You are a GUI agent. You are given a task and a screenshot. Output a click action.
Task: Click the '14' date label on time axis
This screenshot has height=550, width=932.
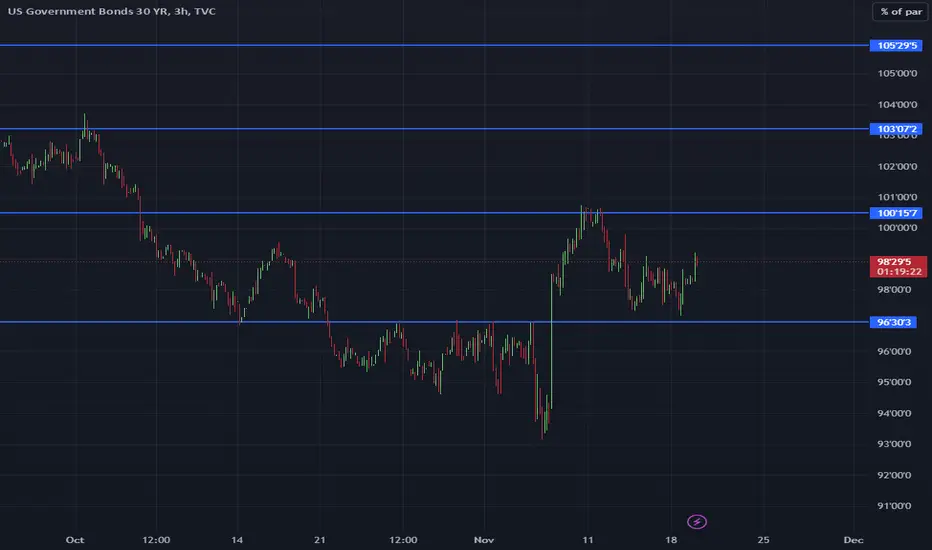point(237,540)
